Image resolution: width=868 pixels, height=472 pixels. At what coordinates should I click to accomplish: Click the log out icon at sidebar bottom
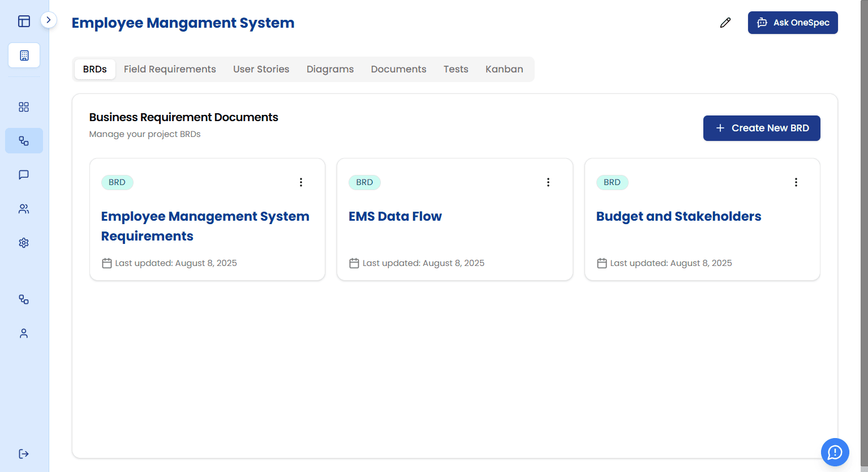tap(24, 453)
